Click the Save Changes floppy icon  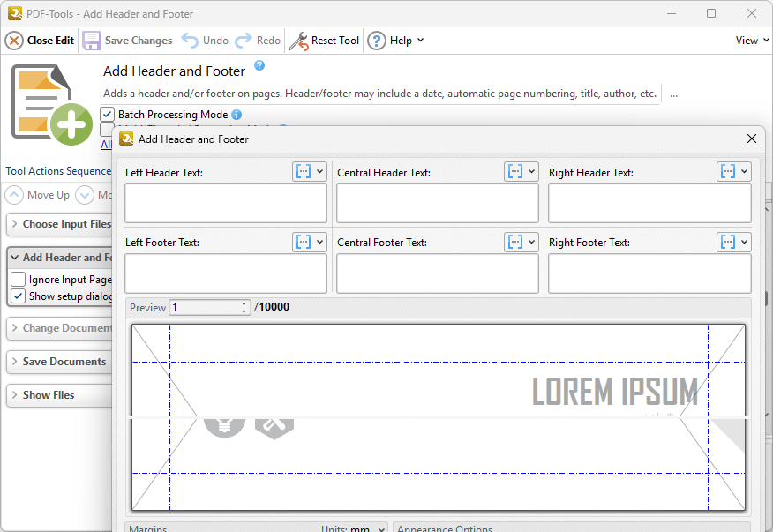(92, 41)
